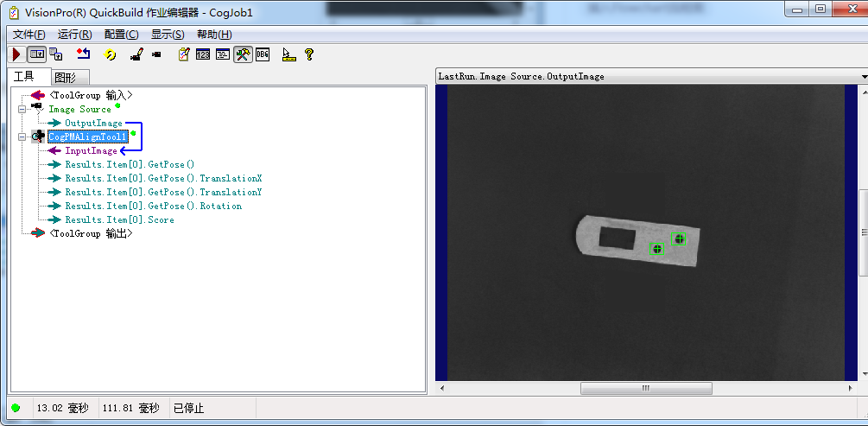Collapse the Image Source tree node
The height and width of the screenshot is (426, 868).
22,109
